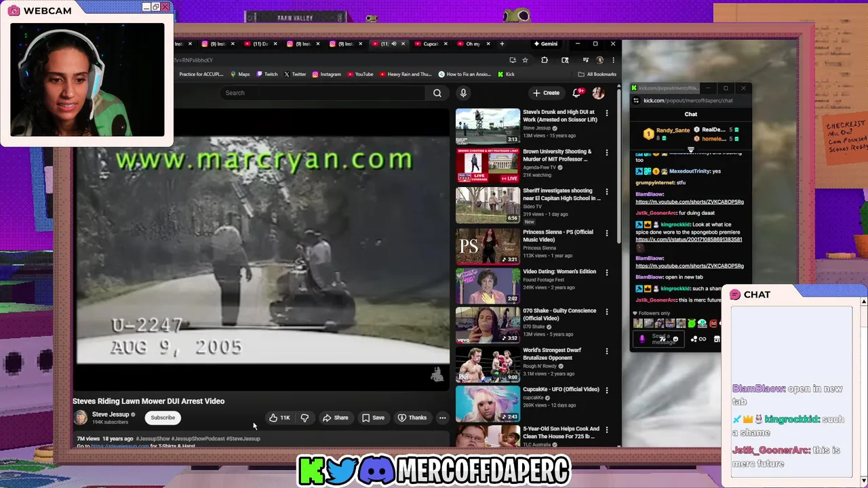Open the Twitch bookmark
Viewport: 868px width, 488px height.
(267, 74)
